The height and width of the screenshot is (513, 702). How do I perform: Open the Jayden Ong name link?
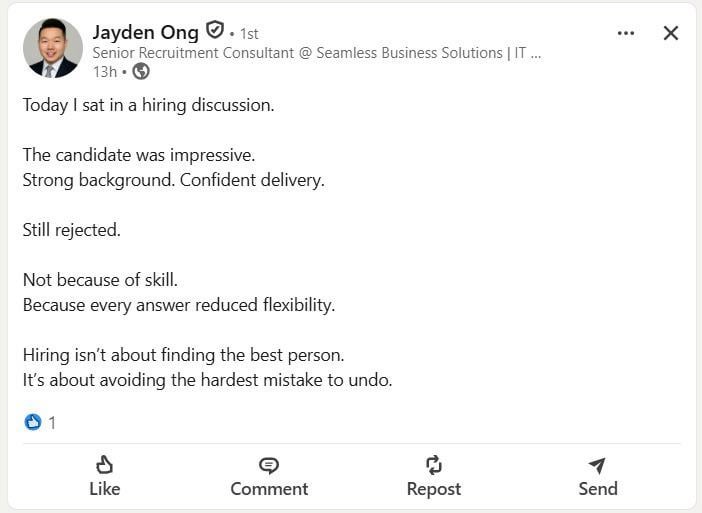point(145,32)
